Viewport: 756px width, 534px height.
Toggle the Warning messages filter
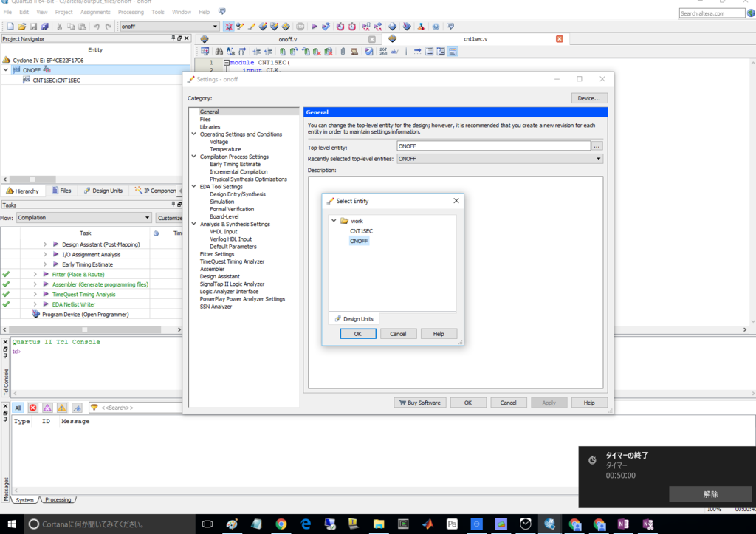(62, 408)
